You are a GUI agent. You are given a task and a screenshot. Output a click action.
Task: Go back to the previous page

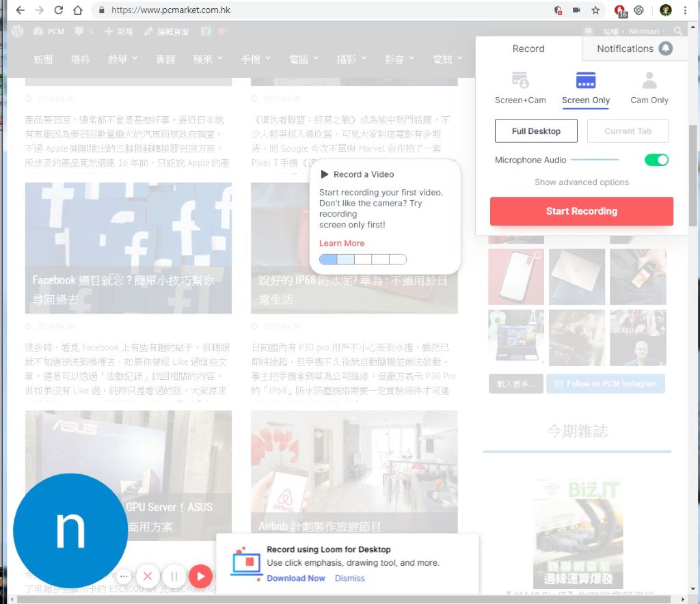20,10
